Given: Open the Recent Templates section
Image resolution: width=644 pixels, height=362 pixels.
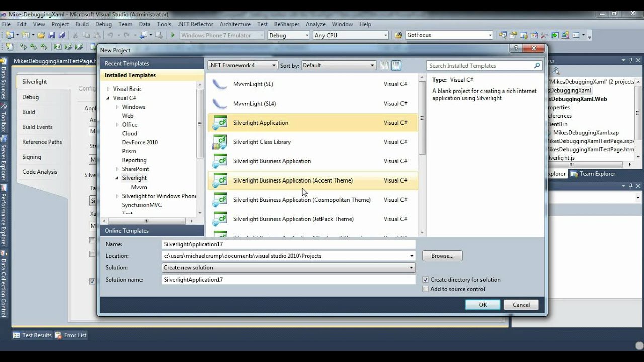Looking at the screenshot, I should point(152,63).
